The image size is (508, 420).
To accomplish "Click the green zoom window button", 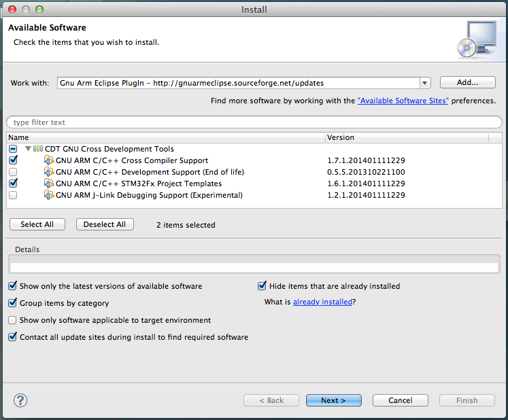I will point(39,10).
